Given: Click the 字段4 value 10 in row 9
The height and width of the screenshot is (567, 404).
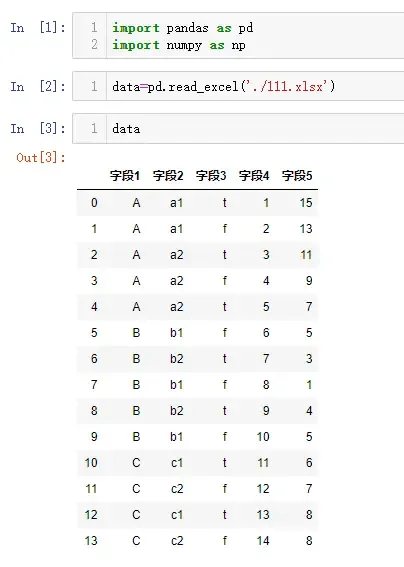Looking at the screenshot, I should click(263, 437).
